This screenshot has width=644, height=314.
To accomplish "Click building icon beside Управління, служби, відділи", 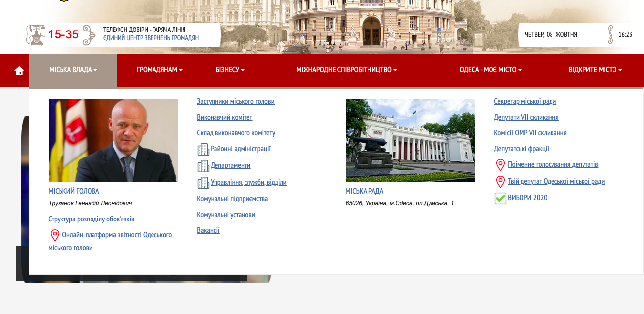I will click(203, 183).
